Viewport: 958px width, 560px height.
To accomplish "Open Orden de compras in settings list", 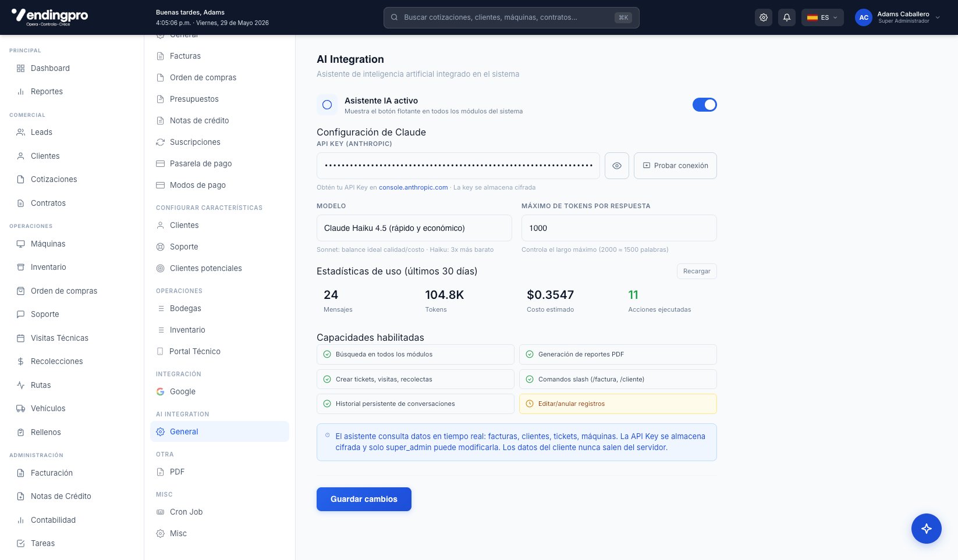I will coord(219,77).
